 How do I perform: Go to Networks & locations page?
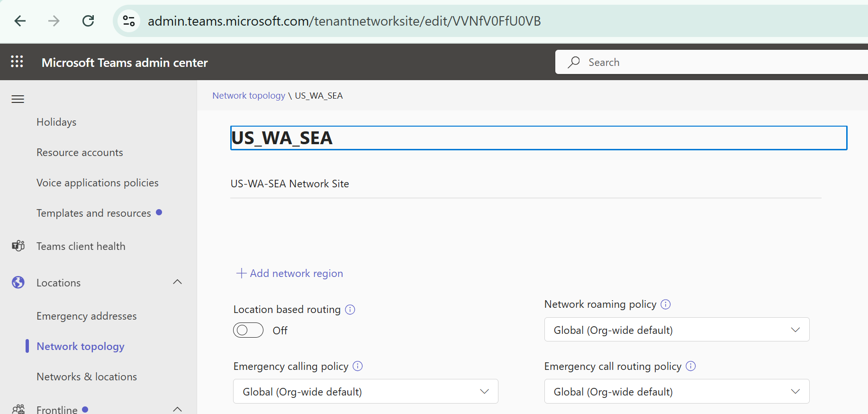point(87,377)
